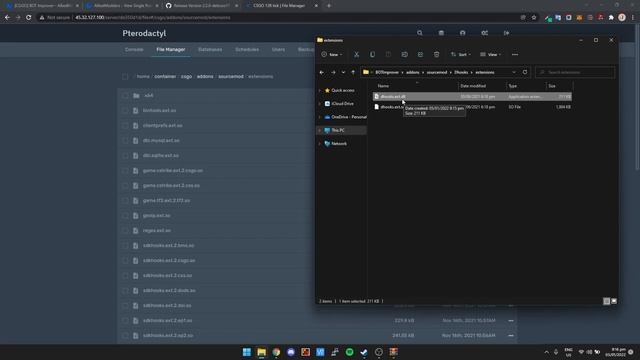Expand Quick access in the navigation pane
The height and width of the screenshot is (360, 640).
[x=320, y=90]
